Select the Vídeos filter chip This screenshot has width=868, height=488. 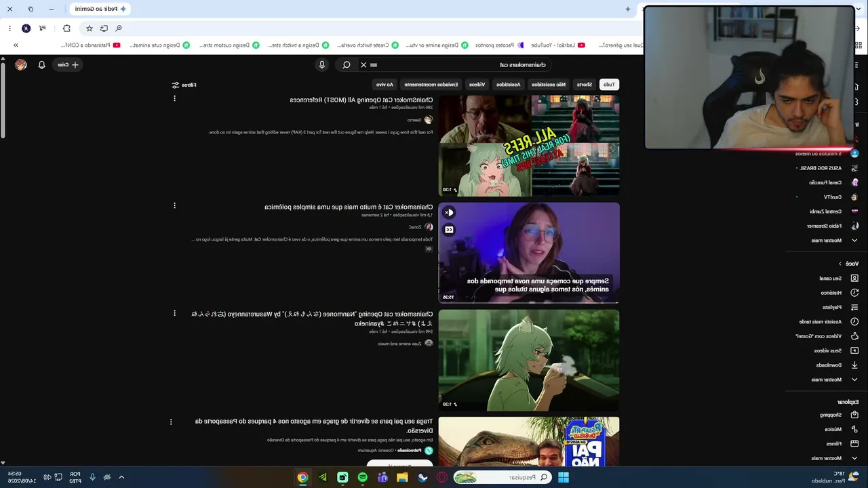tap(477, 85)
